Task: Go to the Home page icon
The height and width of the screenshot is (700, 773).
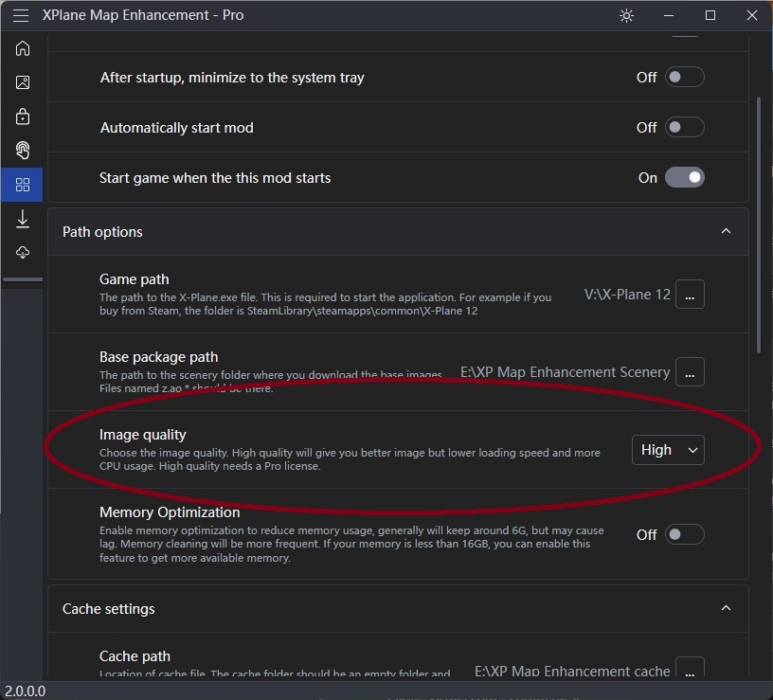Action: (x=23, y=48)
